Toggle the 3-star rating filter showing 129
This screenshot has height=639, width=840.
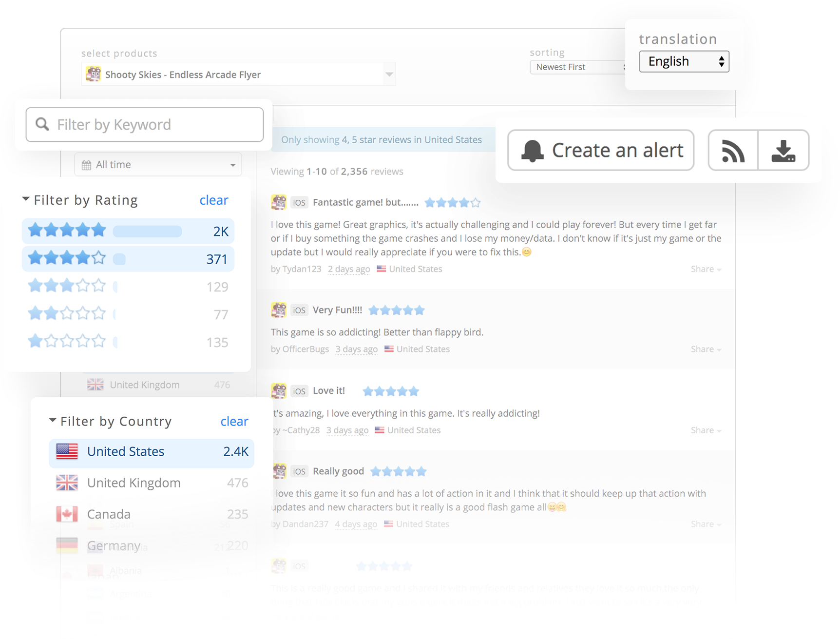[128, 287]
